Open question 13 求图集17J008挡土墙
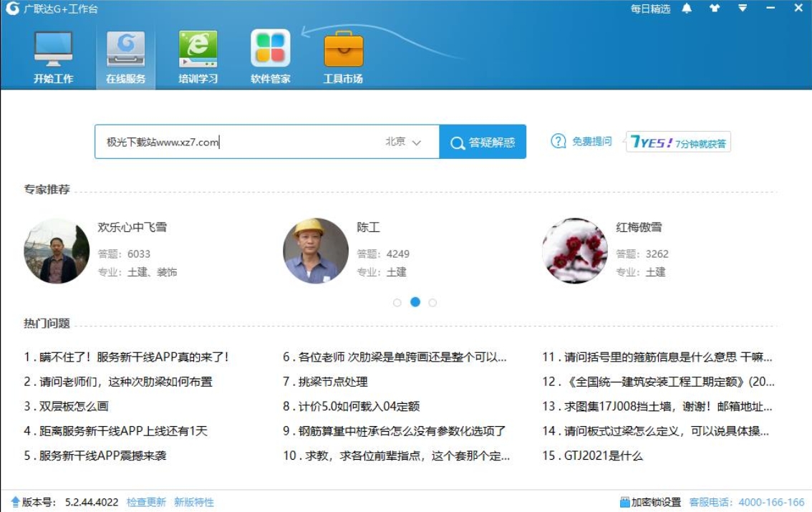The image size is (812, 512). pos(657,407)
